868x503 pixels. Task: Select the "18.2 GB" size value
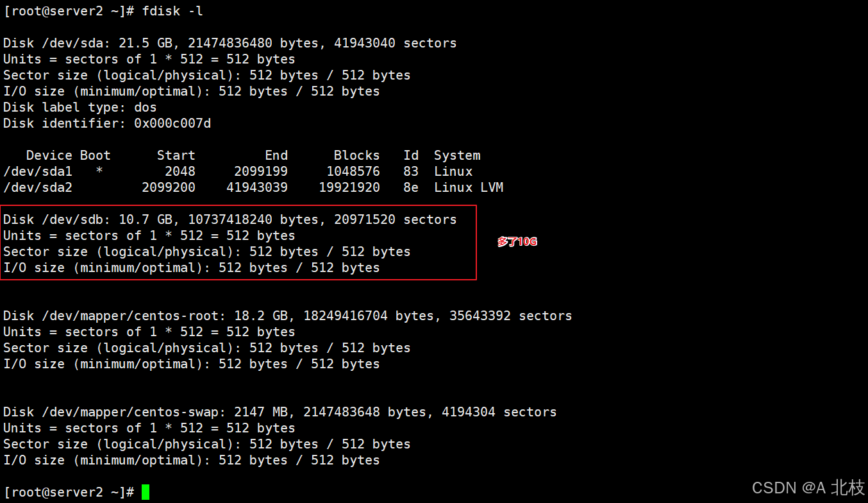[261, 316]
